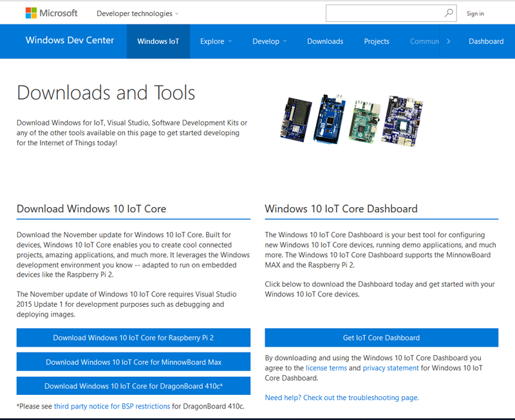The image size is (515, 420).
Task: Click the Windows Dev Center title
Action: point(70,40)
